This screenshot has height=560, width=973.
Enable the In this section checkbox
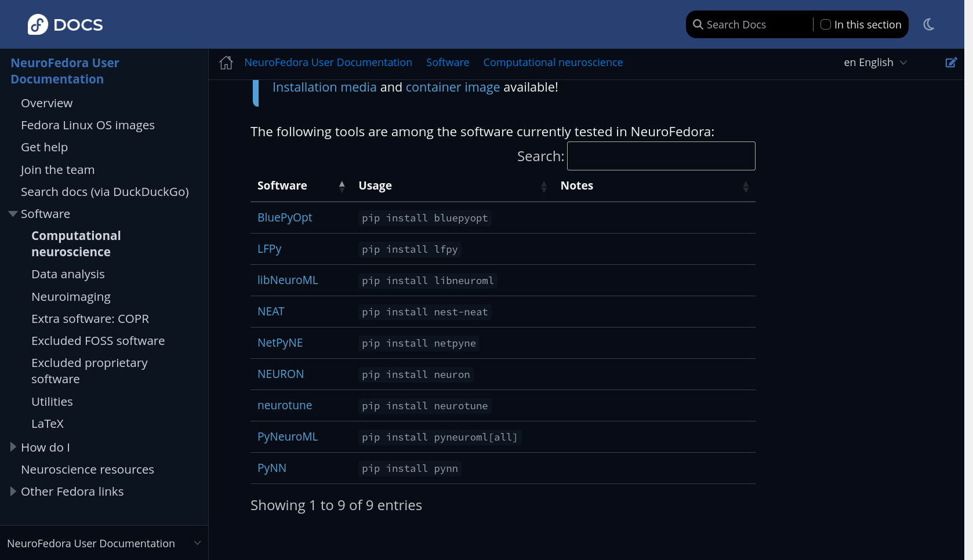[x=826, y=24]
